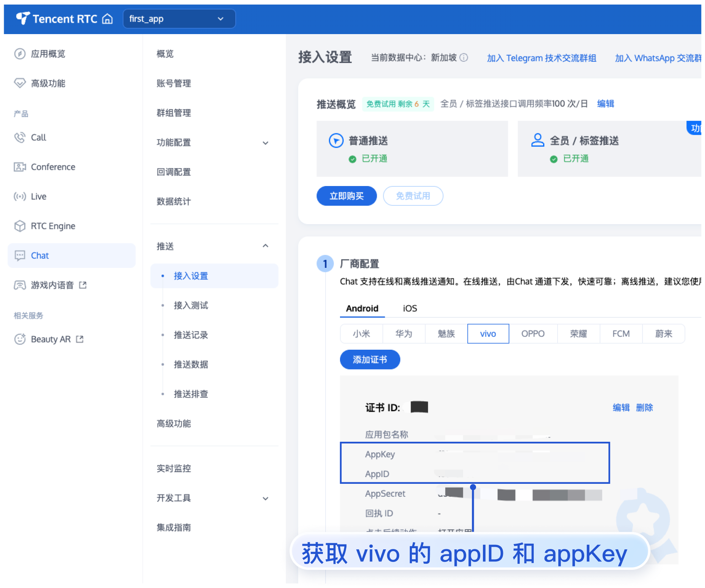Select 推送记录 under 推送

[191, 335]
